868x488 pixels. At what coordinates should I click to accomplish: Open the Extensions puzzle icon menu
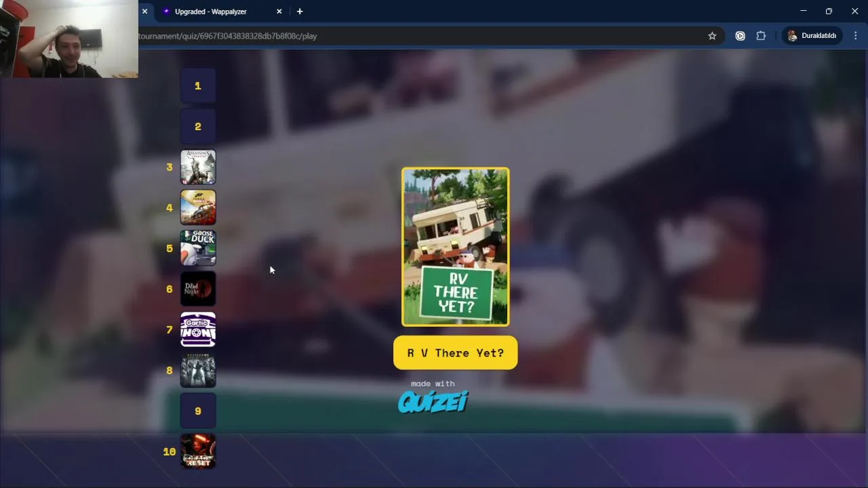click(761, 36)
